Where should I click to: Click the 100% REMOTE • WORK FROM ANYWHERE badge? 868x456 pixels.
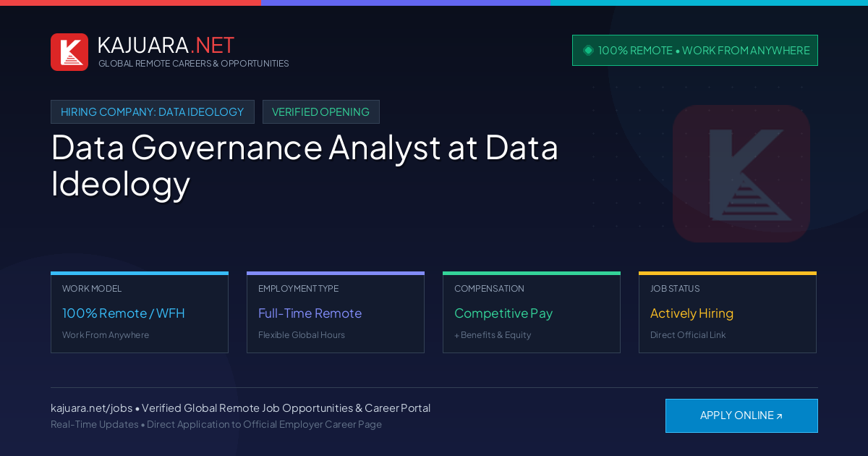(x=695, y=51)
